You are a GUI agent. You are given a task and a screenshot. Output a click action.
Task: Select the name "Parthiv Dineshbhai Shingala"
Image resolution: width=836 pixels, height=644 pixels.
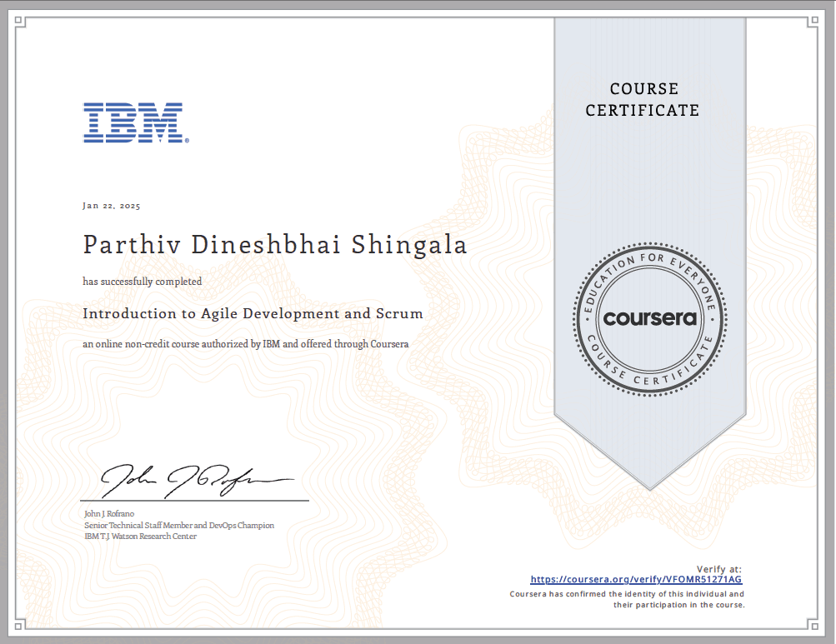tap(275, 245)
